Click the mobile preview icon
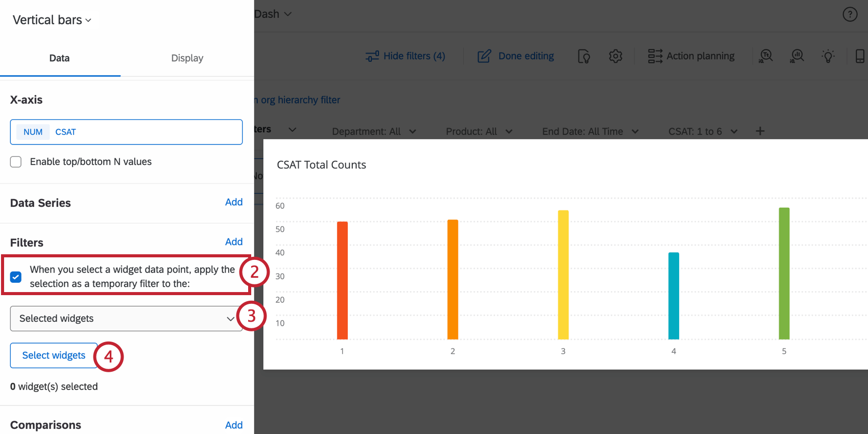 click(x=860, y=56)
